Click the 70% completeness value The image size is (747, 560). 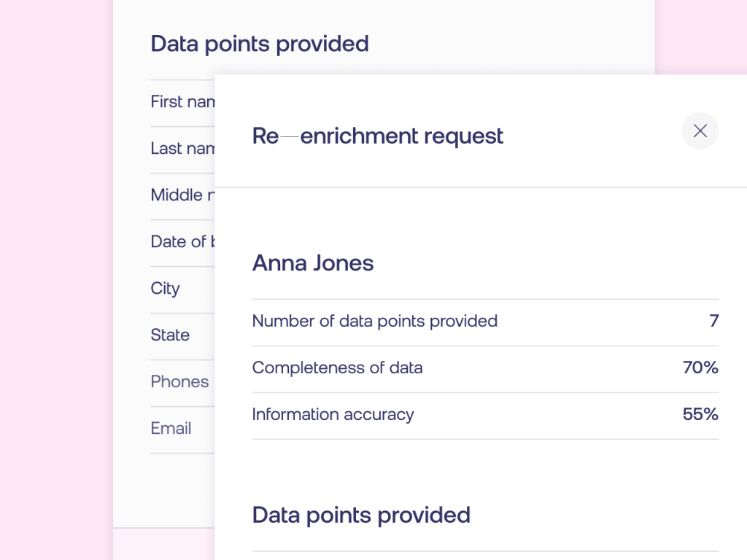pyautogui.click(x=700, y=367)
